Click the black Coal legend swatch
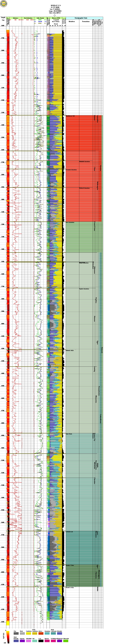 point(41,641)
